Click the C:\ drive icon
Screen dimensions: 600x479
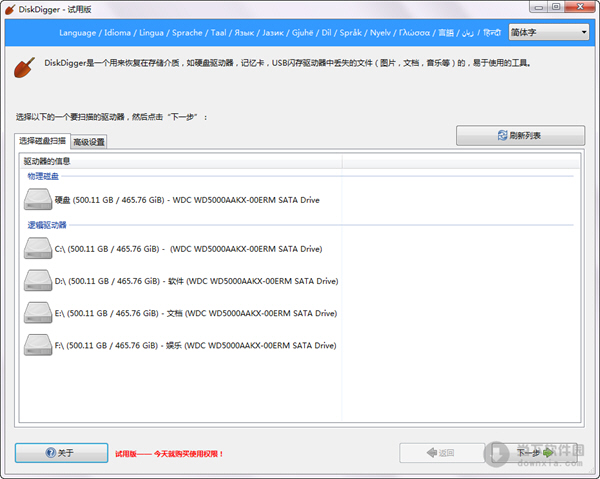point(38,248)
